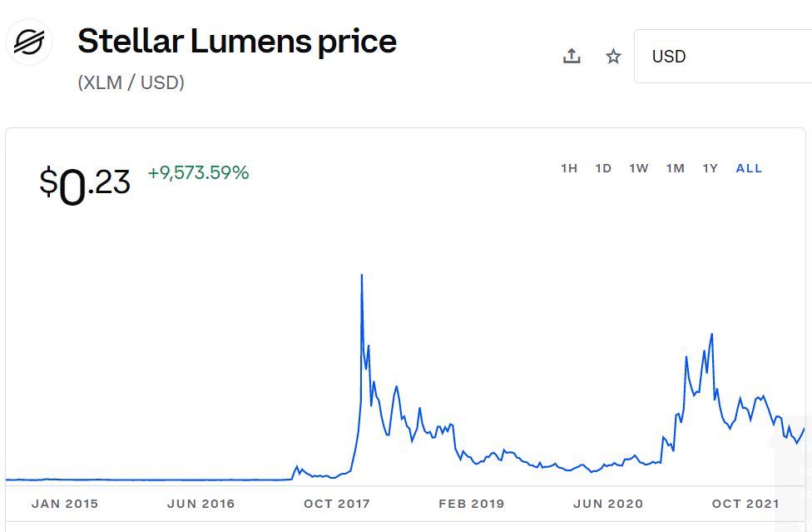Click the Stellar Lumens price heading
This screenshot has height=532, width=812.
click(x=236, y=41)
